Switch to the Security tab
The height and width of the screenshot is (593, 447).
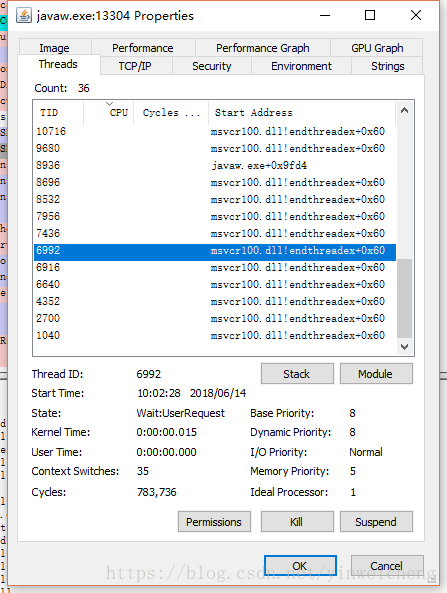(x=211, y=66)
